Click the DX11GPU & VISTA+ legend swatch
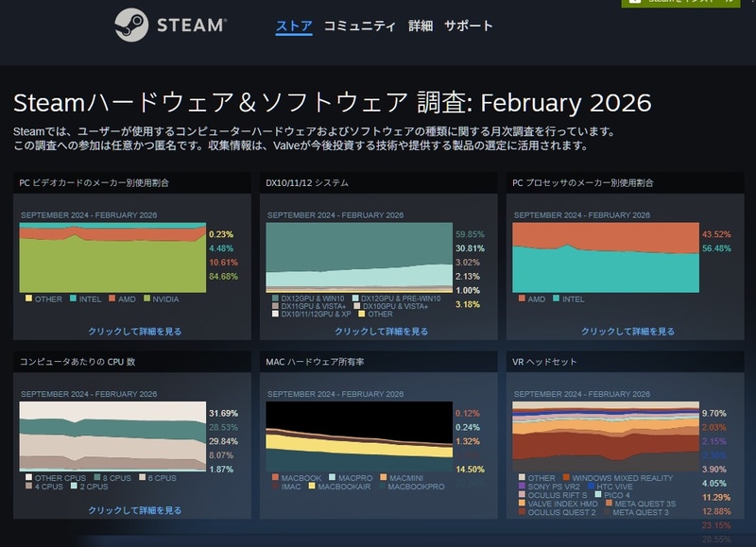The height and width of the screenshot is (547, 756). click(x=275, y=306)
